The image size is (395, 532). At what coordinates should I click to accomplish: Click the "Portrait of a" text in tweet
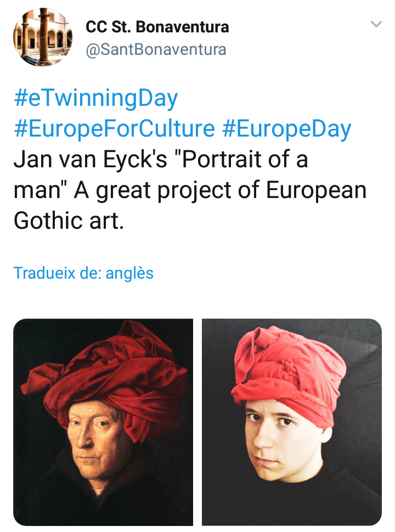point(245,160)
